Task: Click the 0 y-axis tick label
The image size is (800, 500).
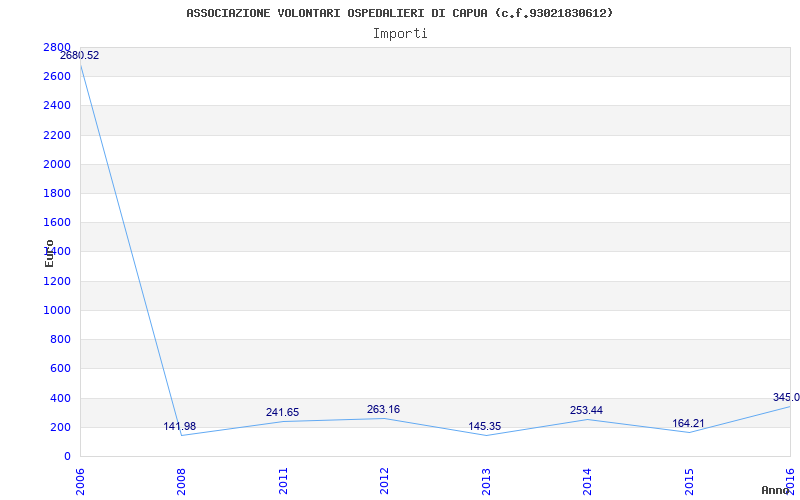Action: point(67,456)
